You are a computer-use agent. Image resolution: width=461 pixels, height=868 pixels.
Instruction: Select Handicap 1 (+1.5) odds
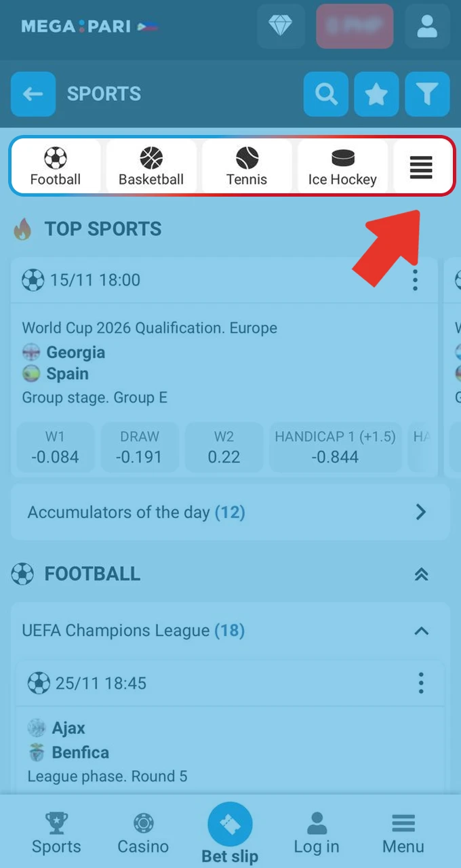(x=335, y=448)
